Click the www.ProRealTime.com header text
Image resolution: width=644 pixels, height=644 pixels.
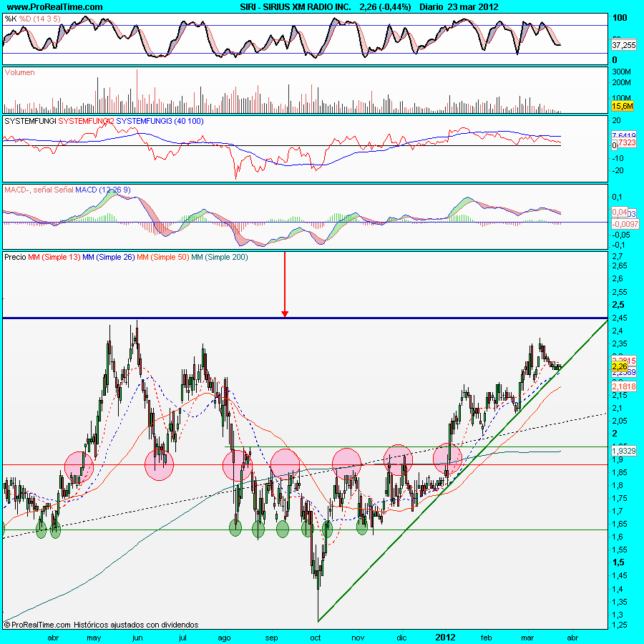point(54,7)
